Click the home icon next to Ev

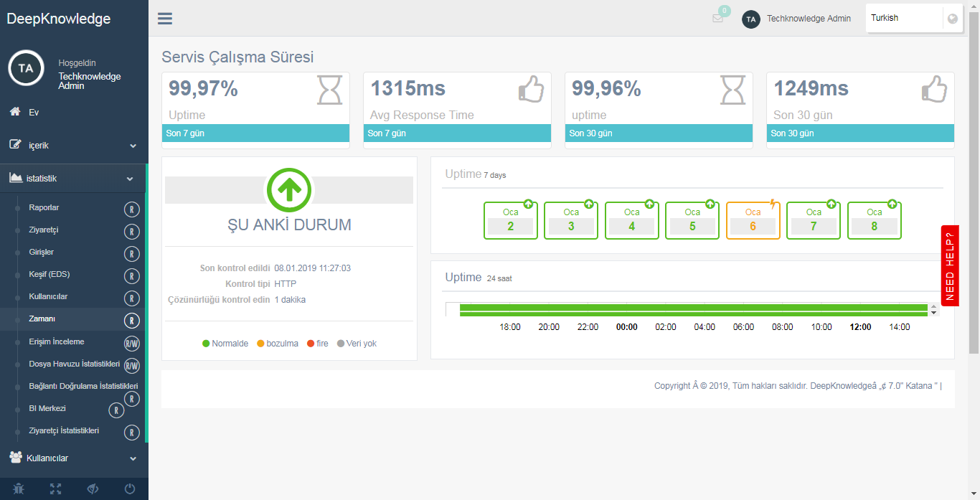[x=14, y=112]
